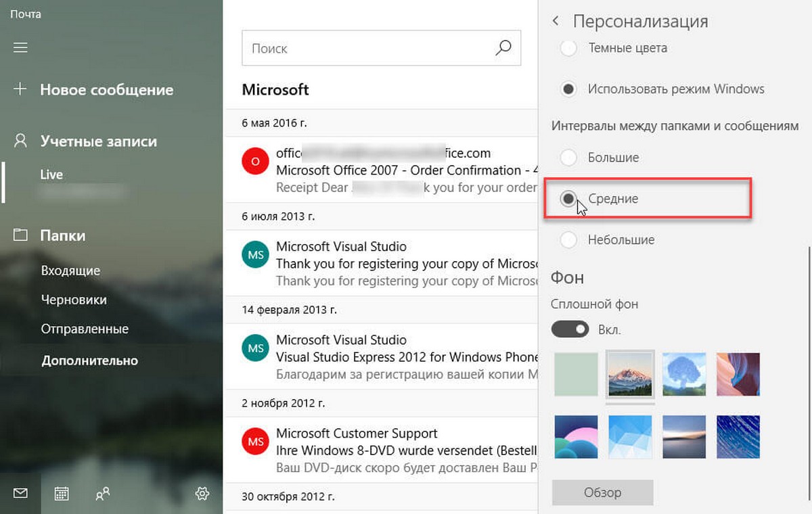Viewport: 812px width, 514px height.
Task: Click MS avatar of 2013 July email
Action: 254,255
